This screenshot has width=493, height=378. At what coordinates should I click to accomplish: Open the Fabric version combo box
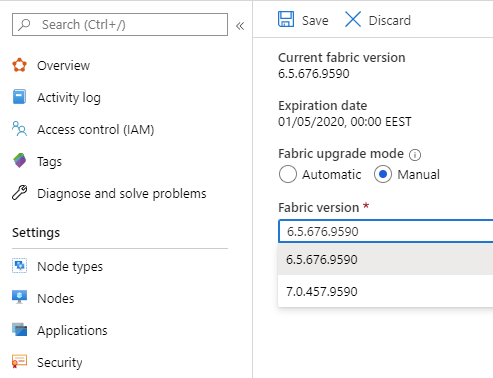tap(386, 231)
